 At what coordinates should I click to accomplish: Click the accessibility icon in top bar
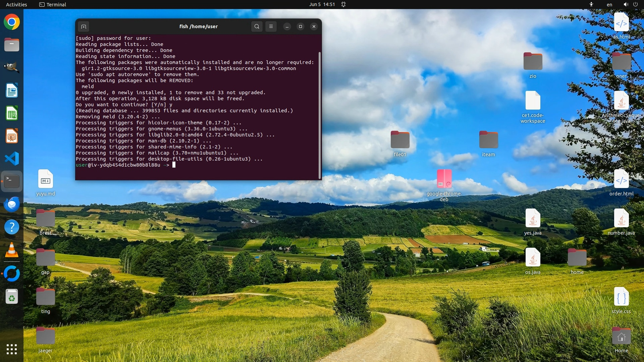click(x=591, y=4)
